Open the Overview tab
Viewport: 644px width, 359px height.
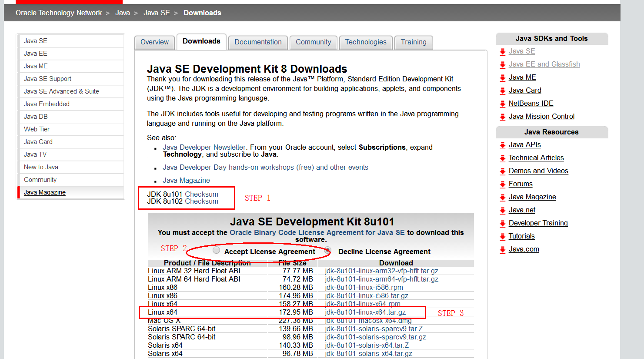[154, 42]
